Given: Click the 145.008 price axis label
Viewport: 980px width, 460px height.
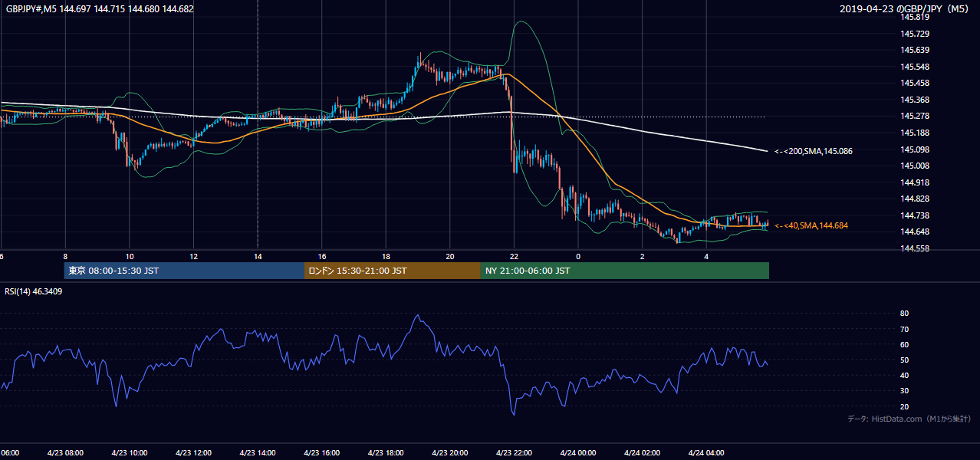Looking at the screenshot, I should click(x=913, y=166).
